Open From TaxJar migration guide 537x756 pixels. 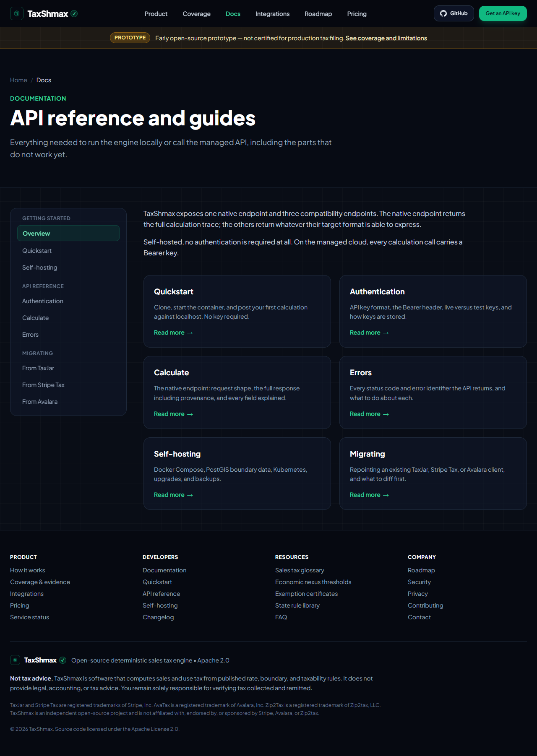pos(68,368)
